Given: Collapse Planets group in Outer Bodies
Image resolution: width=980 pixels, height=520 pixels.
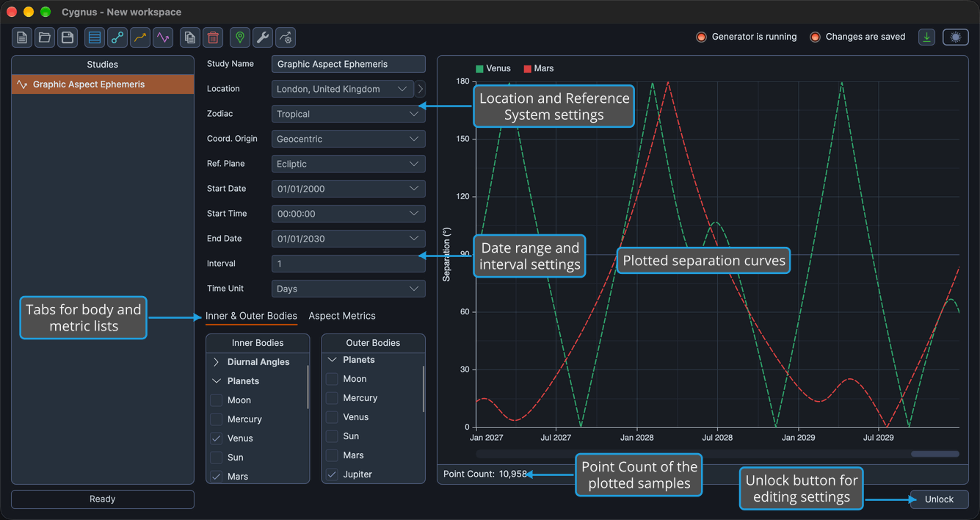Looking at the screenshot, I should 332,360.
